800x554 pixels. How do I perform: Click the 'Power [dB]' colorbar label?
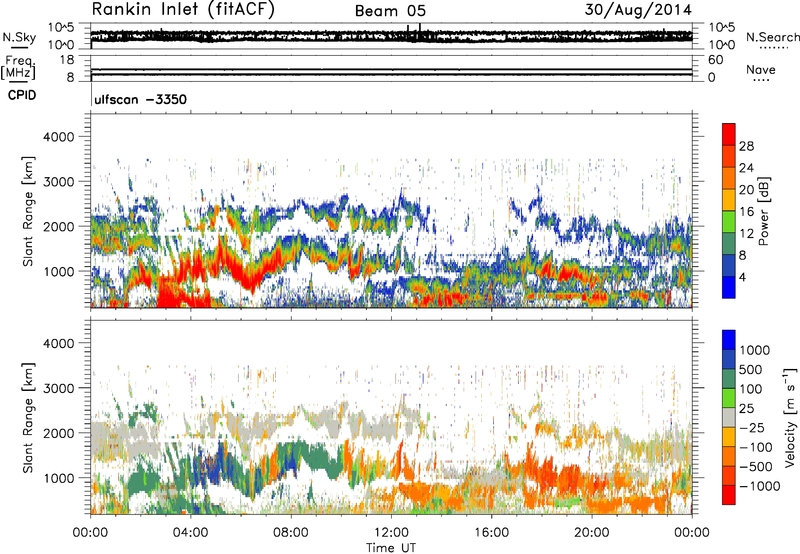[x=763, y=211]
